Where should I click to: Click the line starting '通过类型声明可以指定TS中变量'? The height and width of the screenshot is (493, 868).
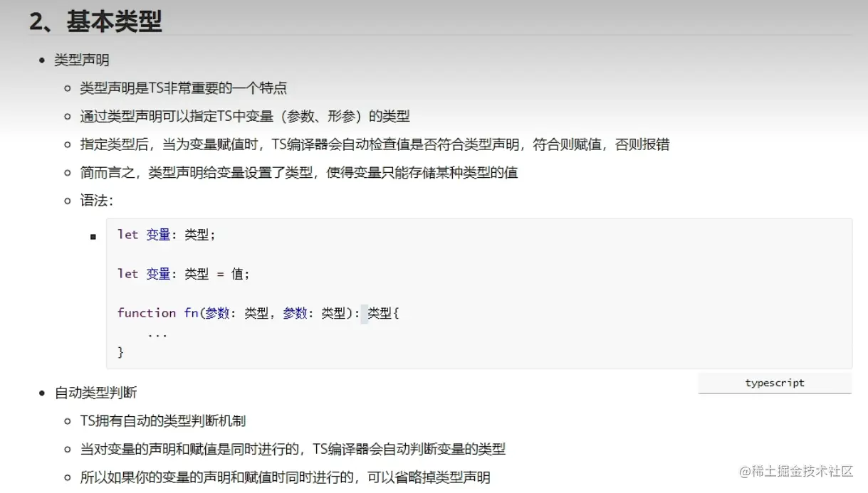(245, 116)
